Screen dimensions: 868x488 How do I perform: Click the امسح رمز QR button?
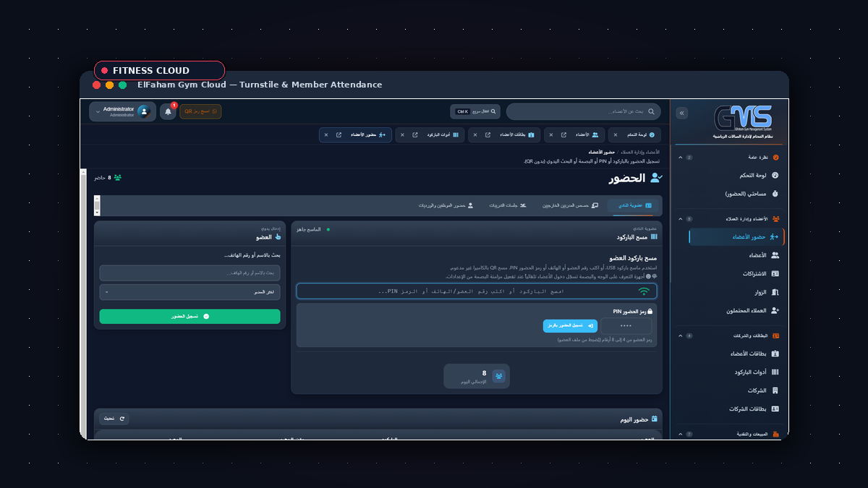coord(200,111)
